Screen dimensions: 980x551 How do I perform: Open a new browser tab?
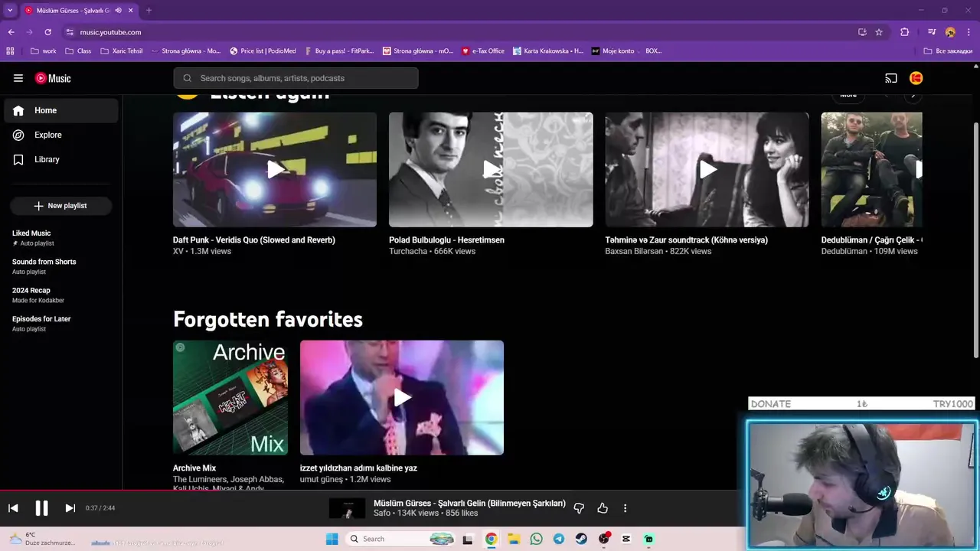(x=149, y=11)
